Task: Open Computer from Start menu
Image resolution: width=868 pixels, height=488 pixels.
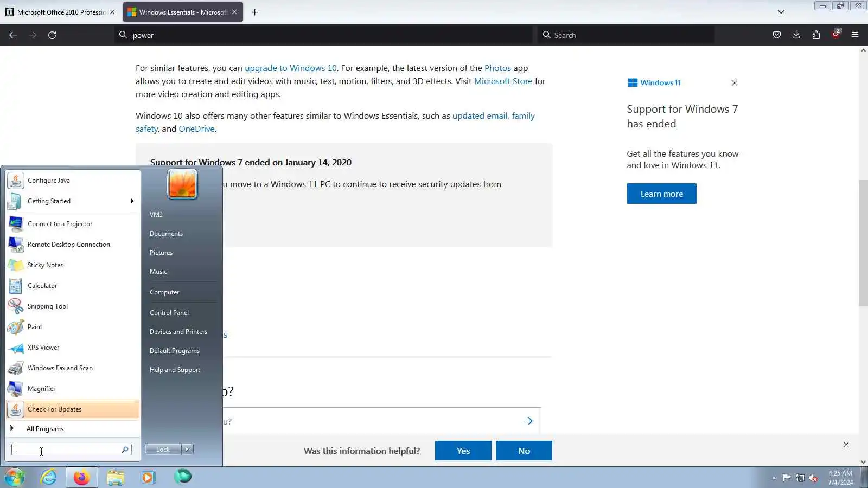Action: tap(164, 292)
